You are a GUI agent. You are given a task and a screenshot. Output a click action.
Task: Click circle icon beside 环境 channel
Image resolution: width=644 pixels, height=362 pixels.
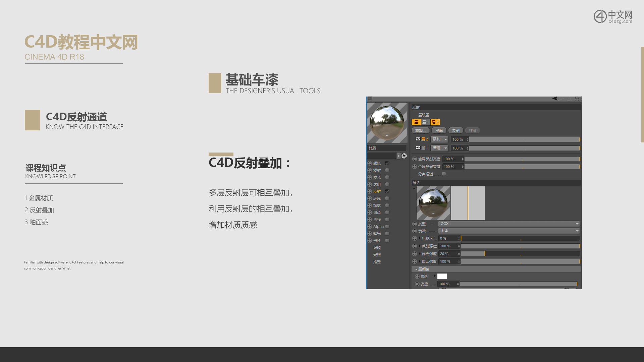370,198
